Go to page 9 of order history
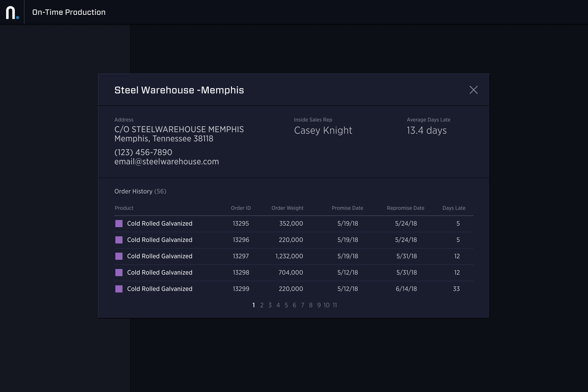This screenshot has width=588, height=392. pyautogui.click(x=319, y=305)
